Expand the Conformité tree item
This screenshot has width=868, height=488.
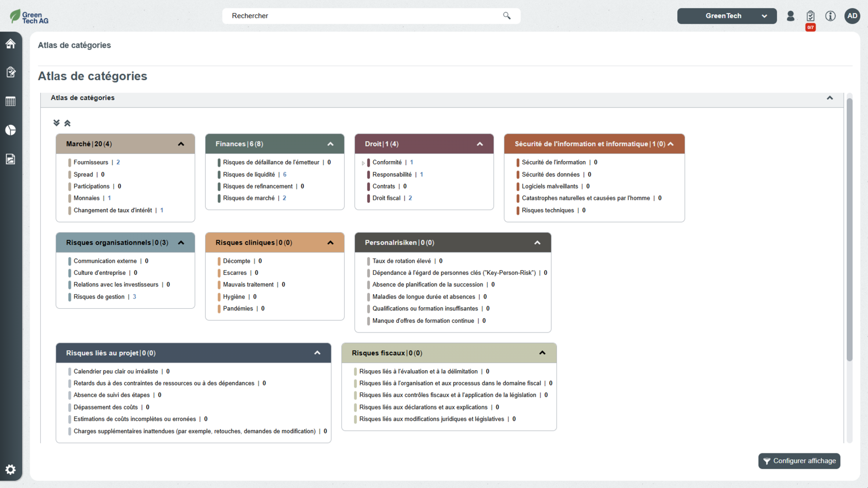(363, 163)
